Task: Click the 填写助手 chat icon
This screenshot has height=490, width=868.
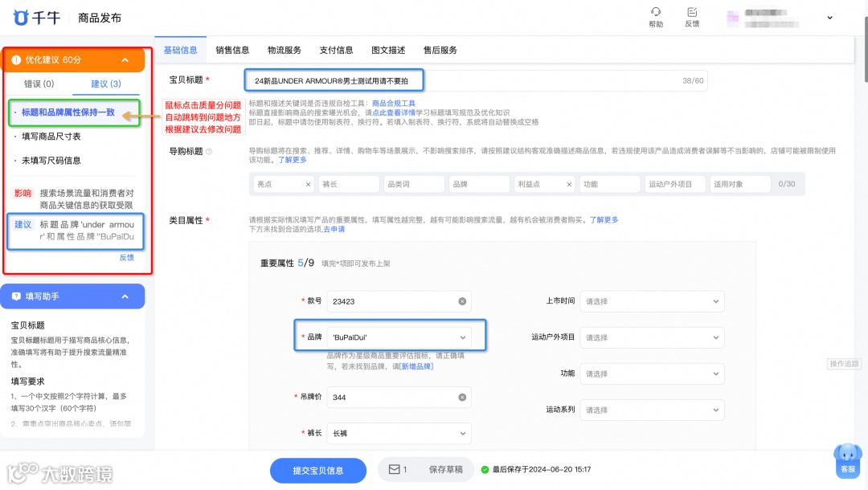Action: pos(16,296)
